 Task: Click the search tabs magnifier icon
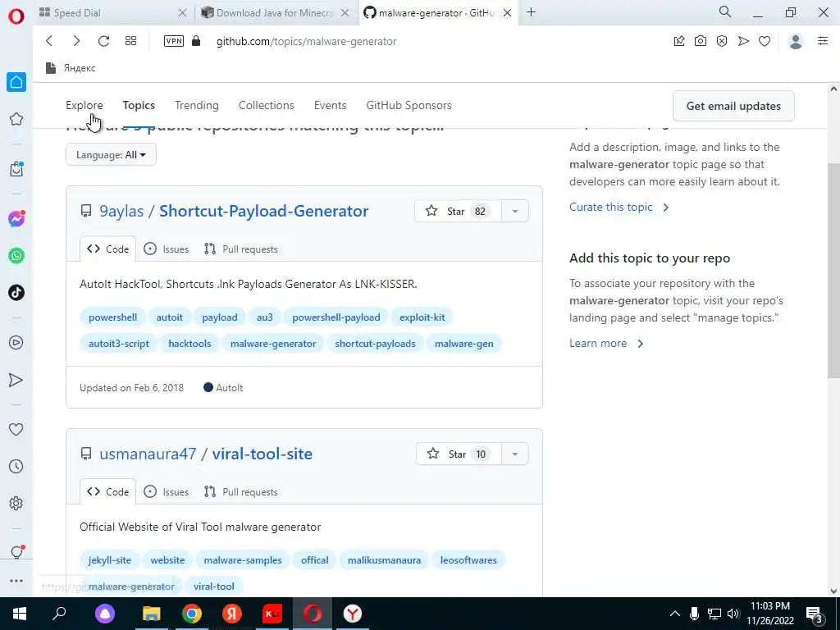(x=725, y=11)
